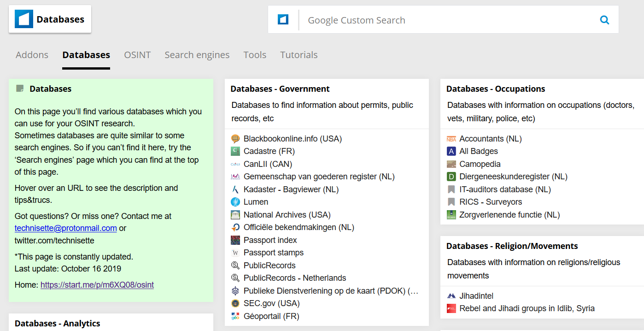
Task: Open the Diergeneeskunderegister (NL) link
Action: click(514, 177)
